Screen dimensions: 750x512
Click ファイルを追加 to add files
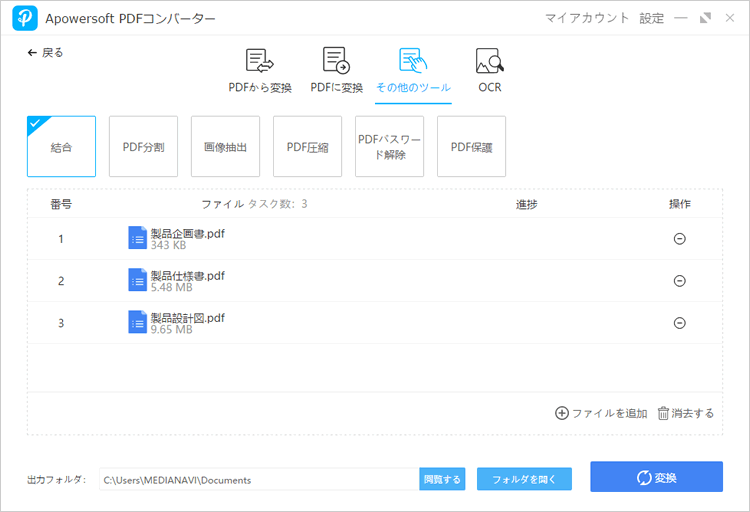click(601, 413)
